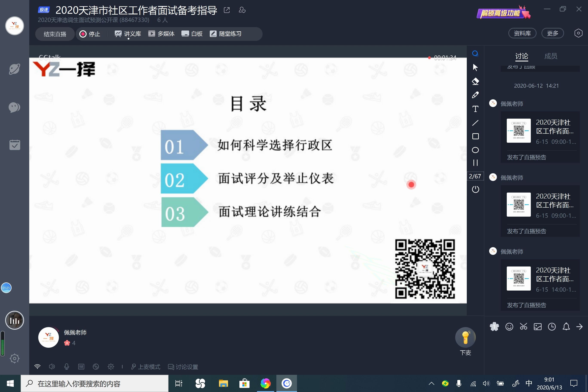
Task: Open File Explorer from the taskbar
Action: pos(223,383)
